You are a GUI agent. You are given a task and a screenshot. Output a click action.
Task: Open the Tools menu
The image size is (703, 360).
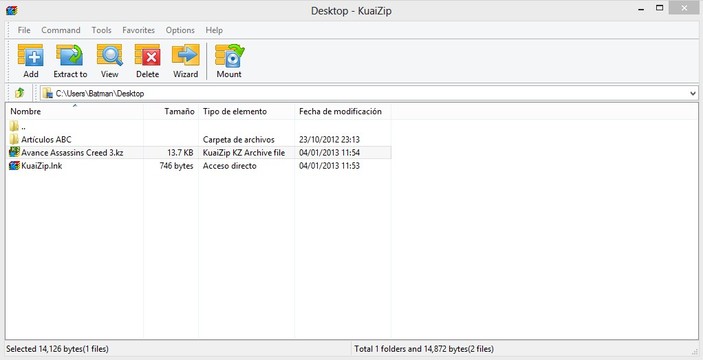tap(101, 30)
